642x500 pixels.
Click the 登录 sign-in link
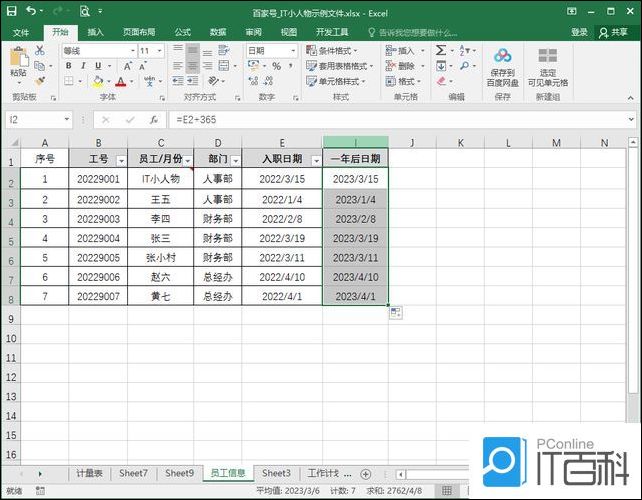[579, 32]
